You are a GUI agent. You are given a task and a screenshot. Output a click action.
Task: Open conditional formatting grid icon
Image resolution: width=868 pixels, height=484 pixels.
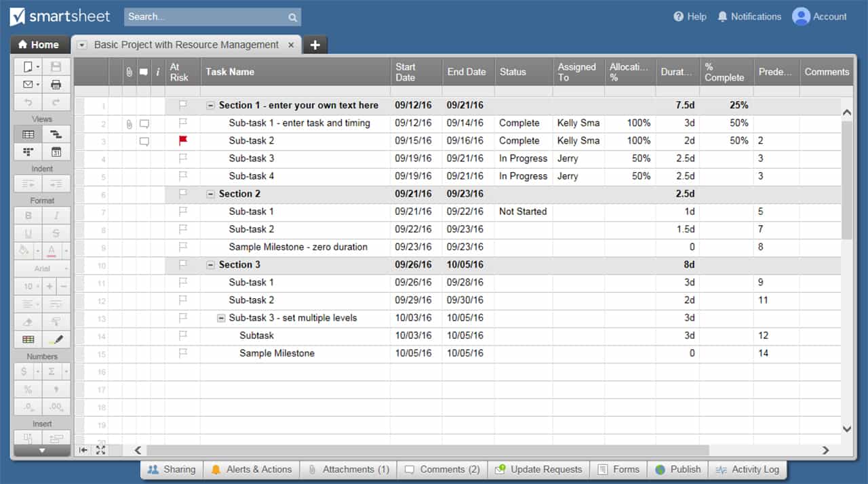(28, 340)
